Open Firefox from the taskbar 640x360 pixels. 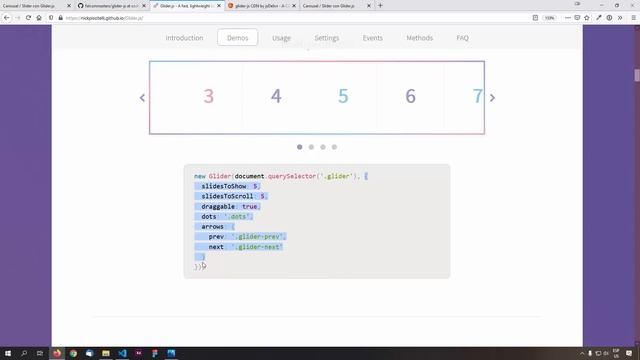[x=57, y=353]
